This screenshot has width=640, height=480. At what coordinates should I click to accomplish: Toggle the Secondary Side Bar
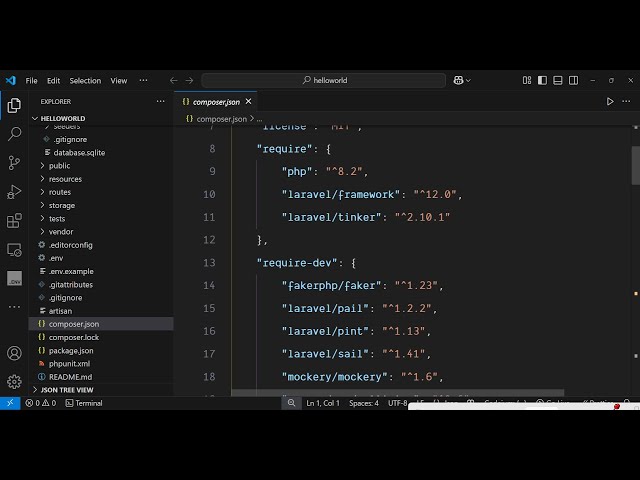click(573, 80)
